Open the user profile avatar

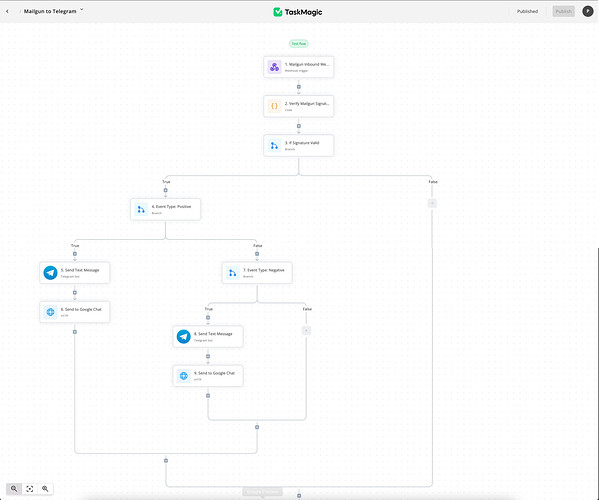click(588, 11)
